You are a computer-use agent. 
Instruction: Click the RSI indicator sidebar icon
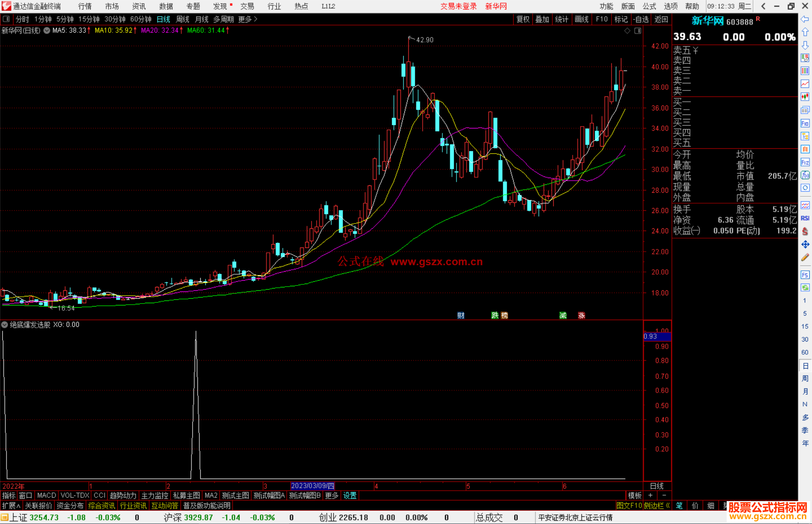805,218
